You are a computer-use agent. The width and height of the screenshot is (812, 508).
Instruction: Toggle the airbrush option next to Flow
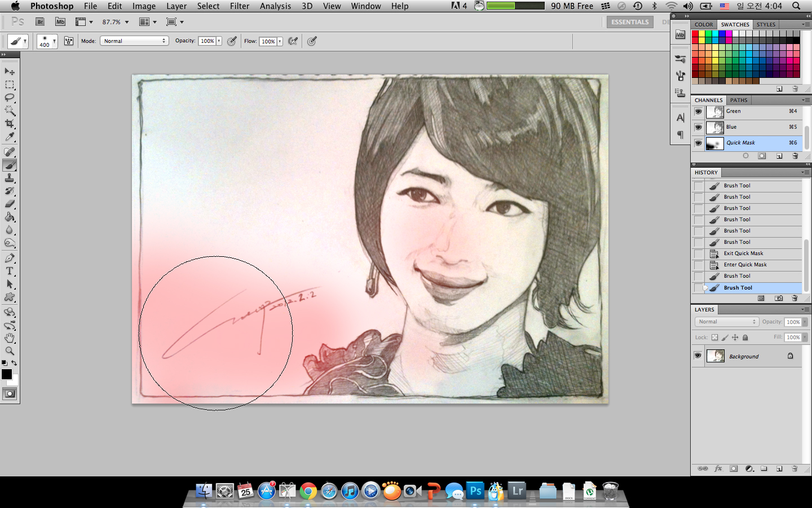click(293, 41)
